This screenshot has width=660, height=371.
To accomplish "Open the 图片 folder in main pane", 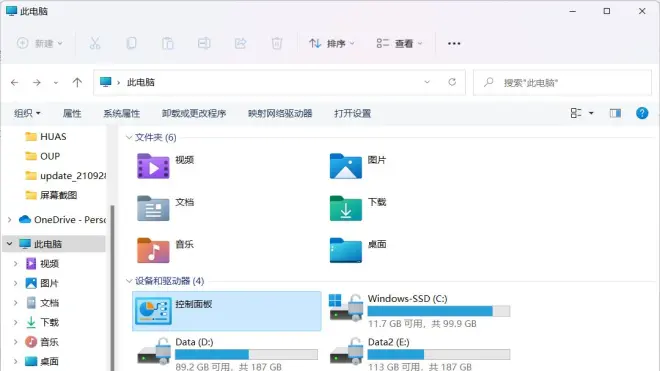I will point(358,166).
